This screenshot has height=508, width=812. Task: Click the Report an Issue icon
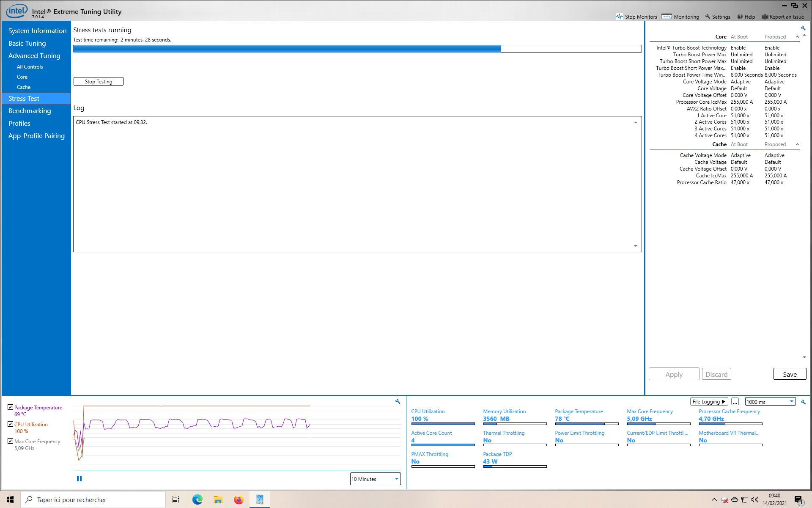coord(765,17)
